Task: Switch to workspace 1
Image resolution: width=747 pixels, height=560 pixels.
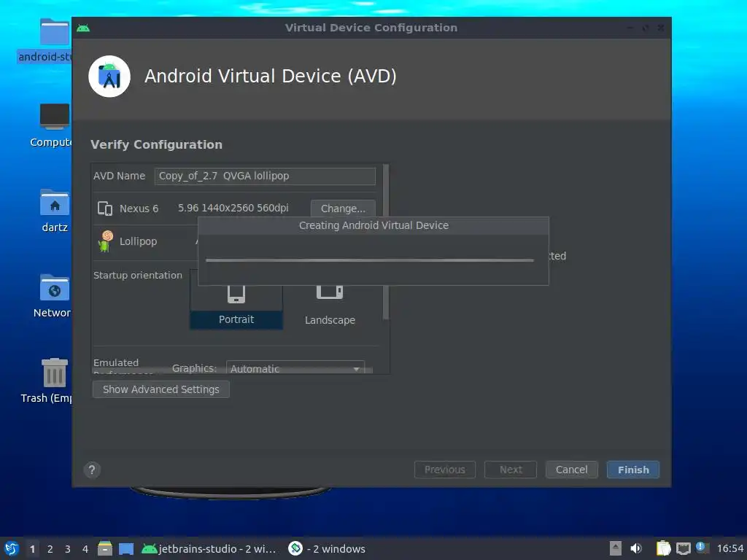Action: (32, 549)
